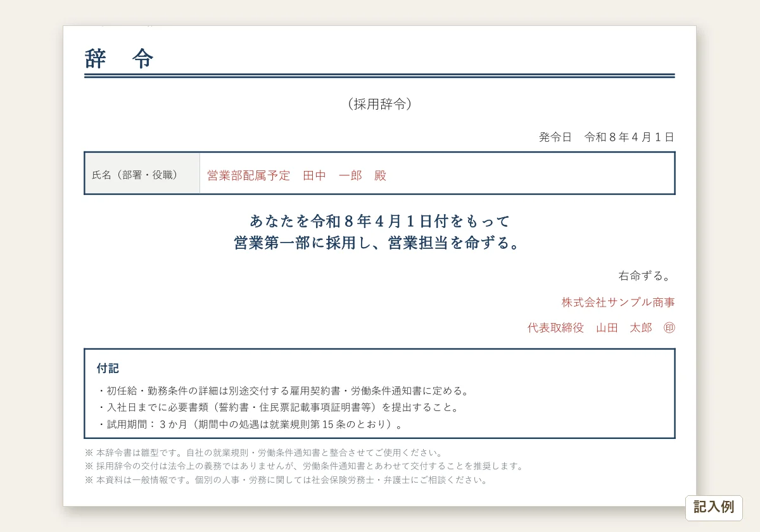Click the signatory 代表取締役 山田 太郎

[589, 328]
